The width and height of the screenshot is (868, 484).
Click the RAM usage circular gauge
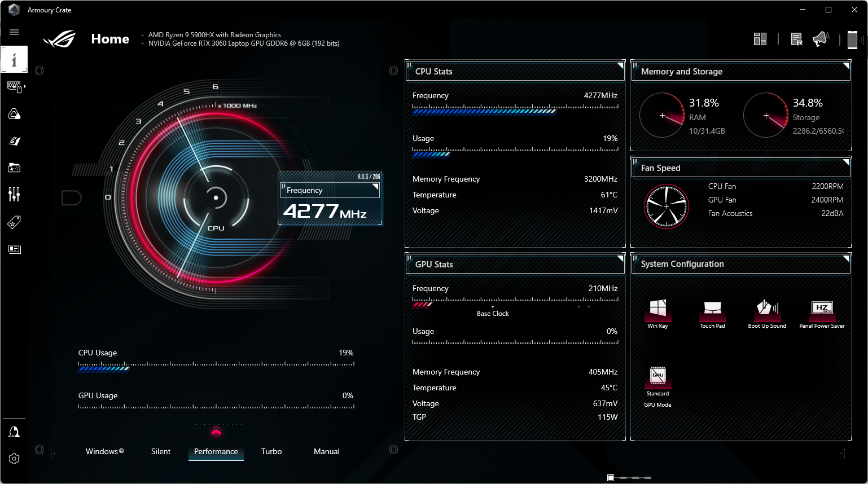[x=662, y=115]
